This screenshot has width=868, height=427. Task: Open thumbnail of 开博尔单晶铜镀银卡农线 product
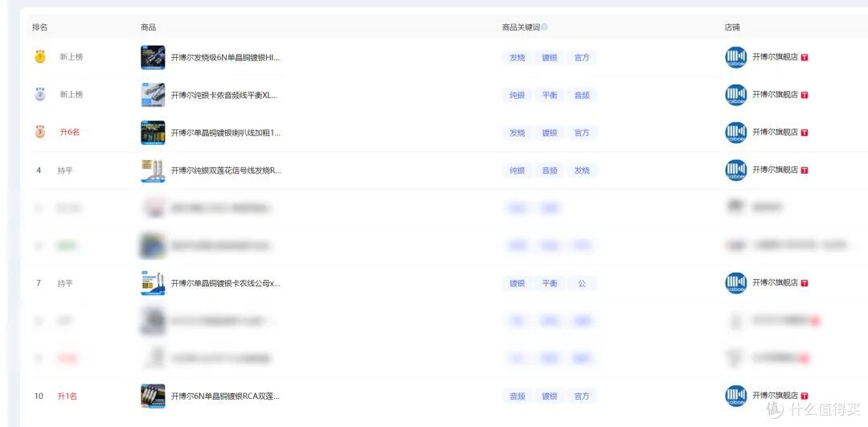(153, 283)
